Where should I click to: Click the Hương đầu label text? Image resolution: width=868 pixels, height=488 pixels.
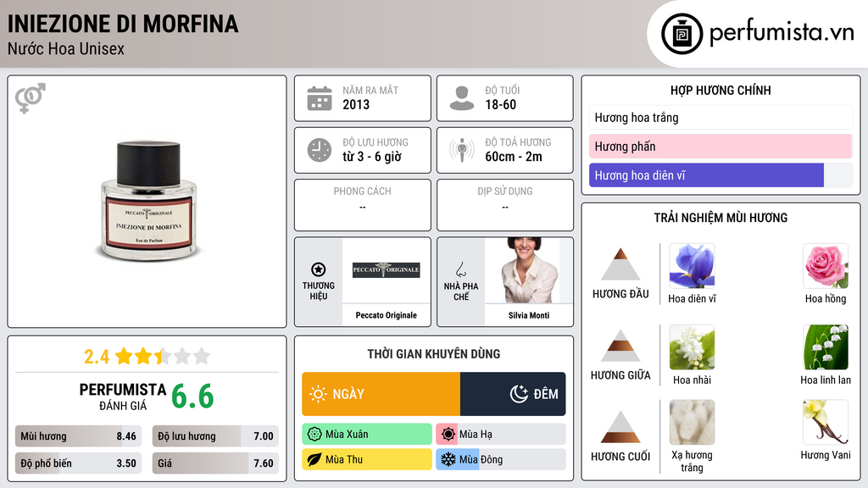(620, 294)
